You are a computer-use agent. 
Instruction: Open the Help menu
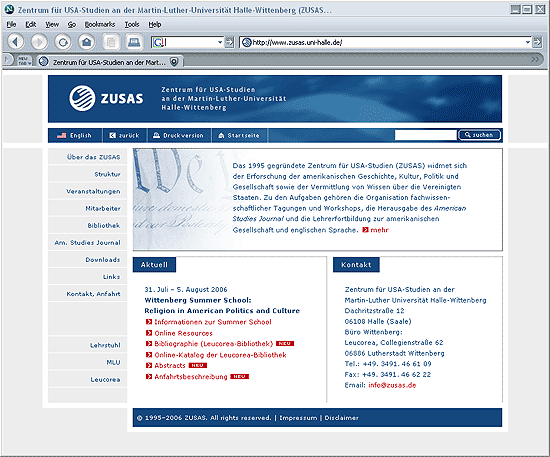click(155, 24)
